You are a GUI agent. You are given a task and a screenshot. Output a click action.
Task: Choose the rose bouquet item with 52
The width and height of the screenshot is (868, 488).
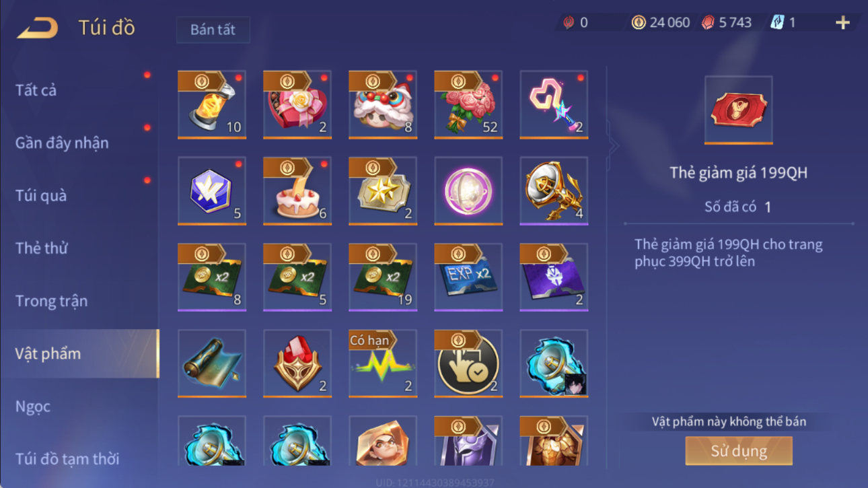click(468, 104)
